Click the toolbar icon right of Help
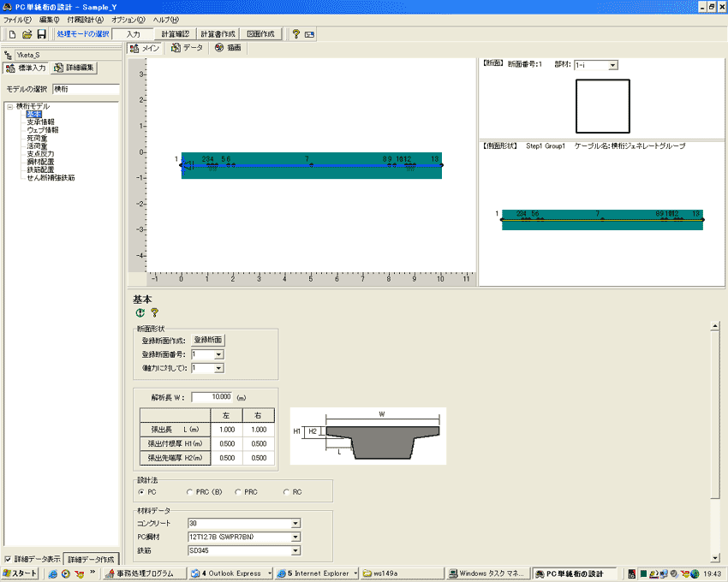The width and height of the screenshot is (728, 582). 310,34
